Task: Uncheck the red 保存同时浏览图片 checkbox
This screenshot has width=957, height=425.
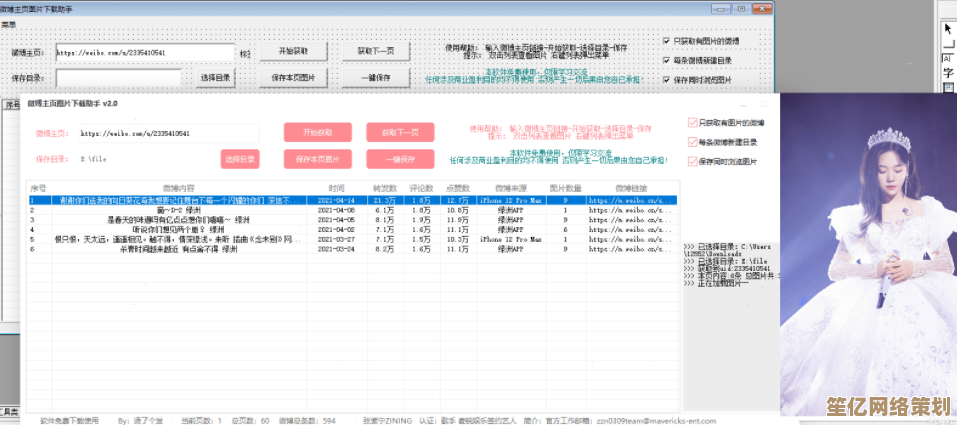Action: [x=692, y=160]
